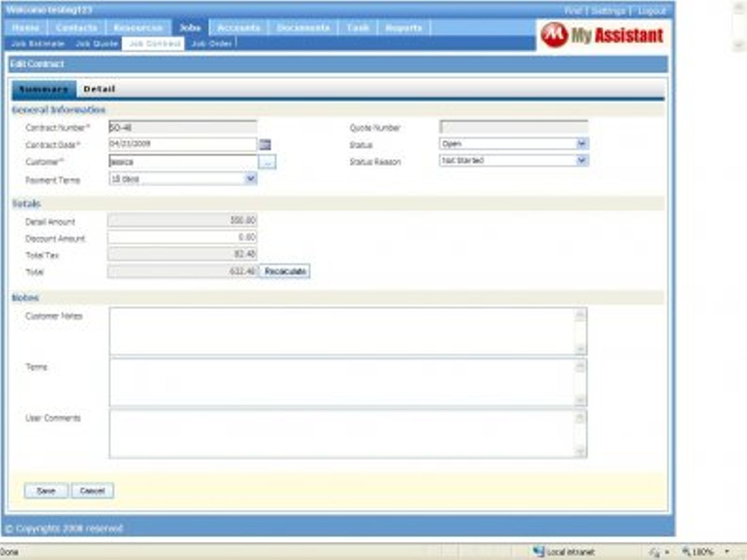Click the Total amount field
Screen dimensions: 747x560
tap(182, 271)
